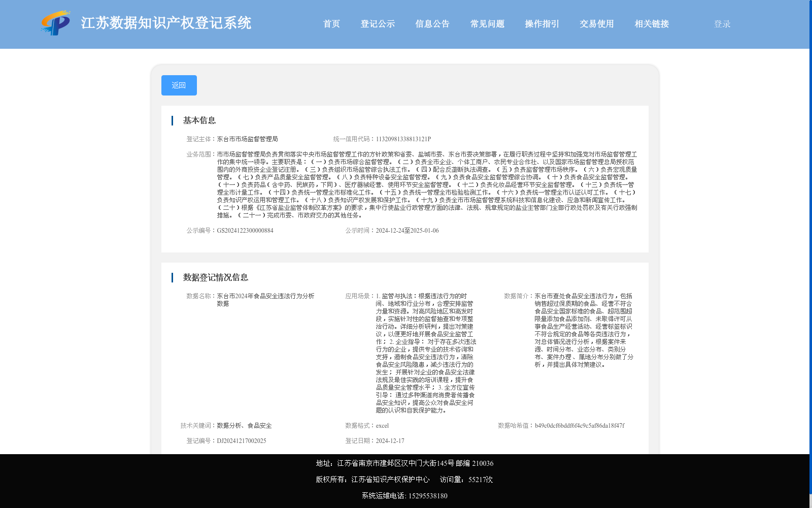This screenshot has height=508, width=812.
Task: Open the 操作指引 menu item
Action: [542, 24]
